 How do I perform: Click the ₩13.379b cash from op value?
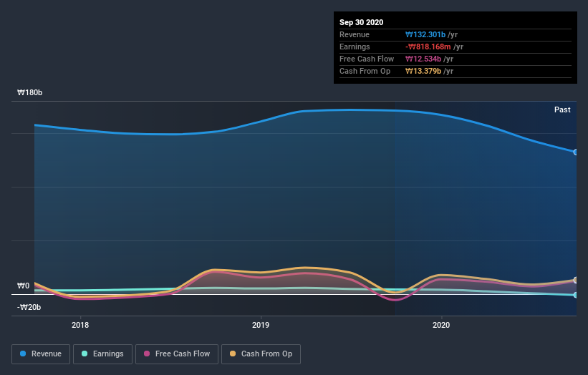(423, 71)
